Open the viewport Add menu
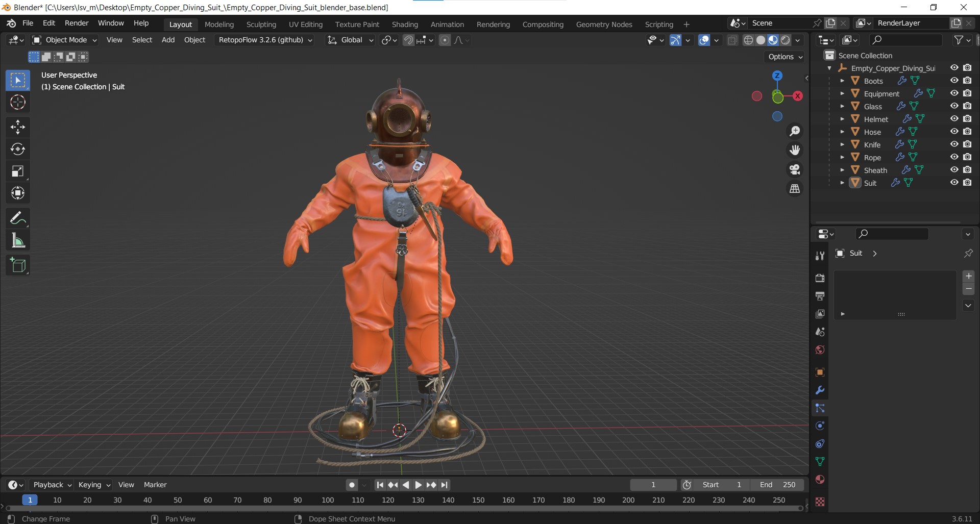This screenshot has height=524, width=980. [168, 40]
